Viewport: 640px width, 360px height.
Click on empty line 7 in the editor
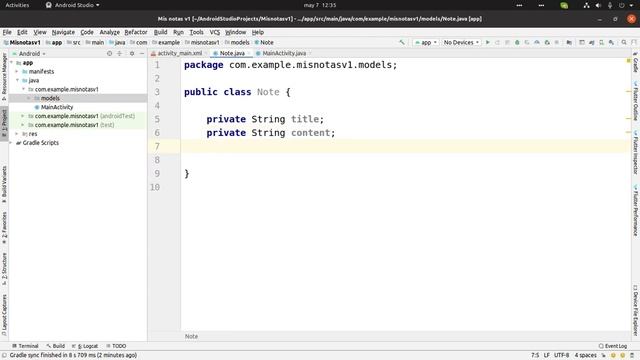pyautogui.click(x=404, y=146)
